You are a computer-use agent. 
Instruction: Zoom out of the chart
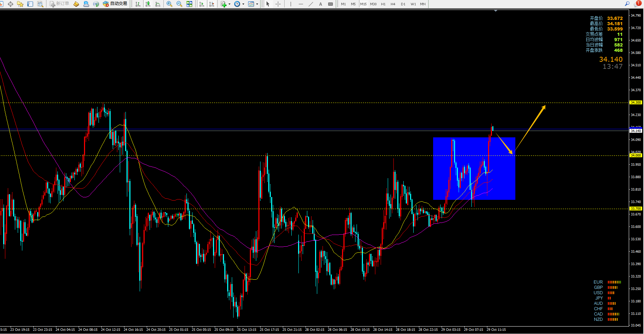179,4
